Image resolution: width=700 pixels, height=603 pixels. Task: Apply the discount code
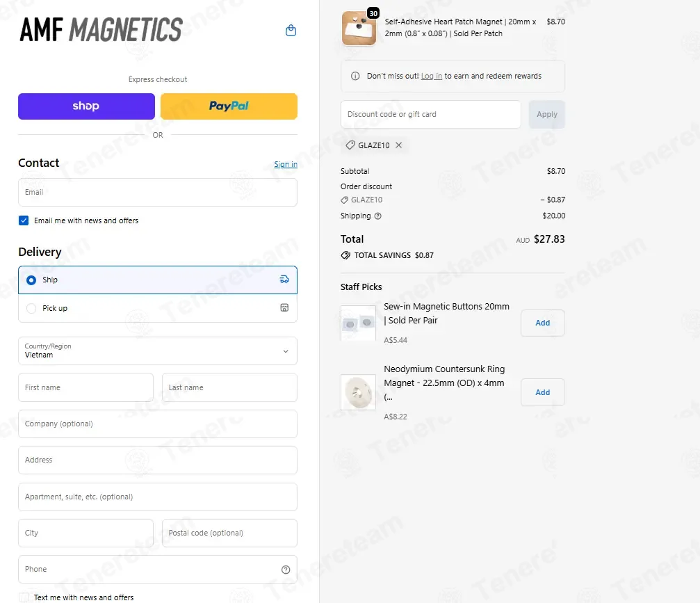pos(547,114)
